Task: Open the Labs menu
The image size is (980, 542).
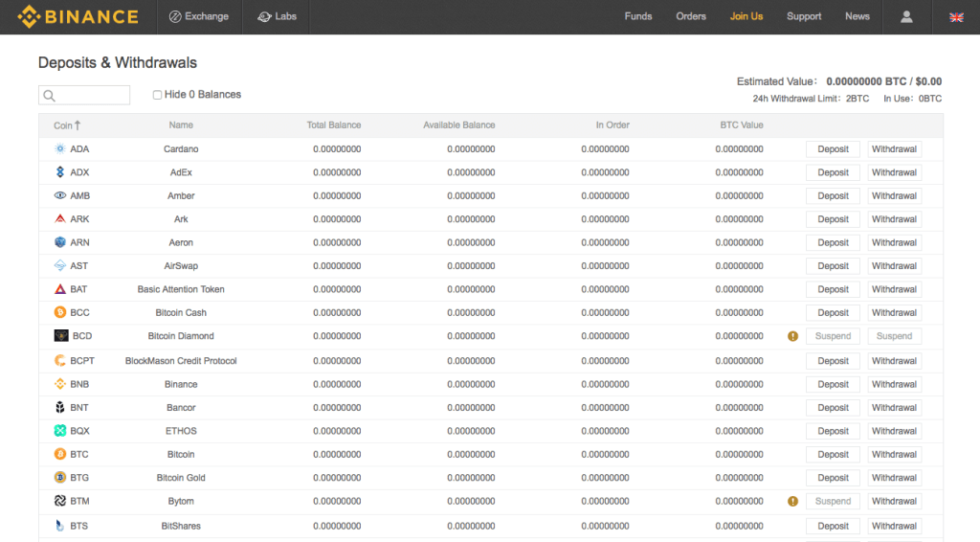Action: (277, 17)
